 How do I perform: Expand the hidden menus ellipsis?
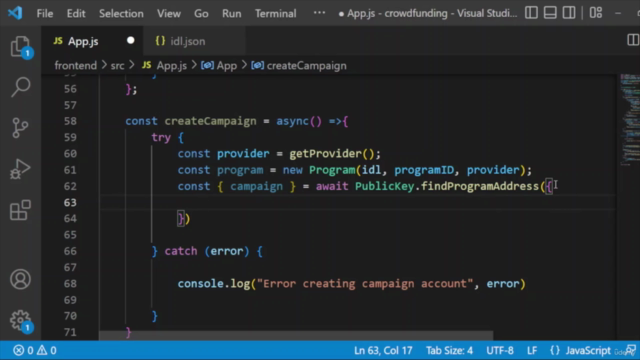click(319, 13)
